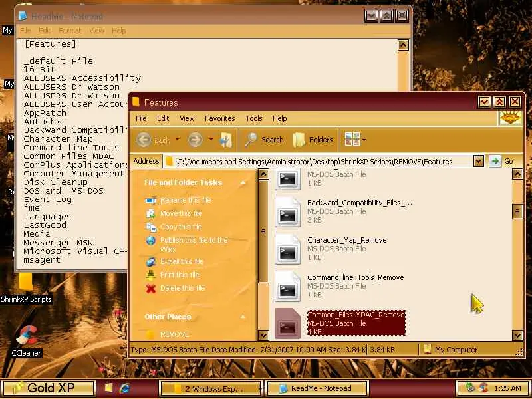Select Command_line_Tools_Remove batch file icon

tap(287, 287)
